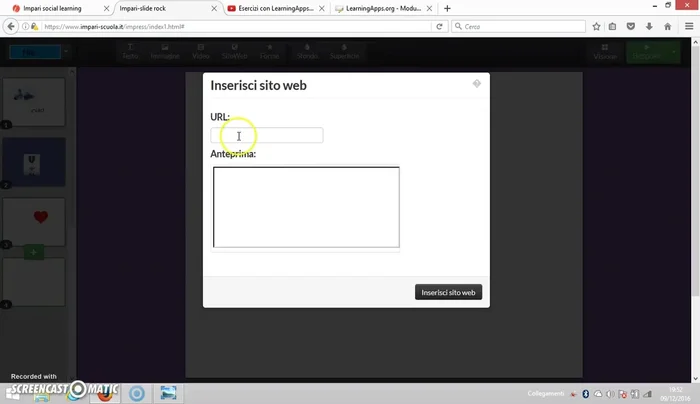The height and width of the screenshot is (404, 700).
Task: Select the Immagine tool
Action: (165, 51)
